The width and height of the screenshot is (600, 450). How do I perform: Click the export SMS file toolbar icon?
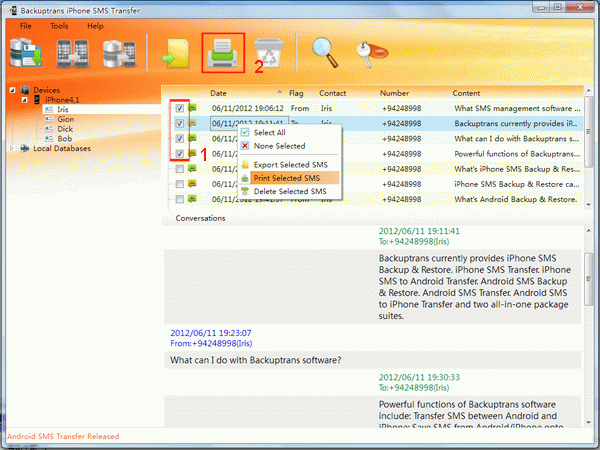176,54
